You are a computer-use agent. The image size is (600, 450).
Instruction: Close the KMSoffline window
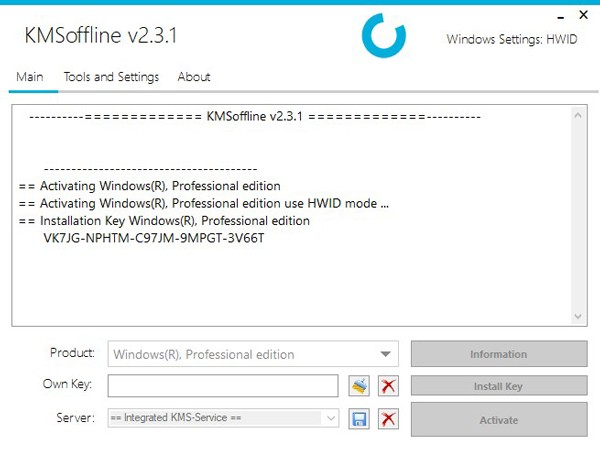tap(584, 15)
